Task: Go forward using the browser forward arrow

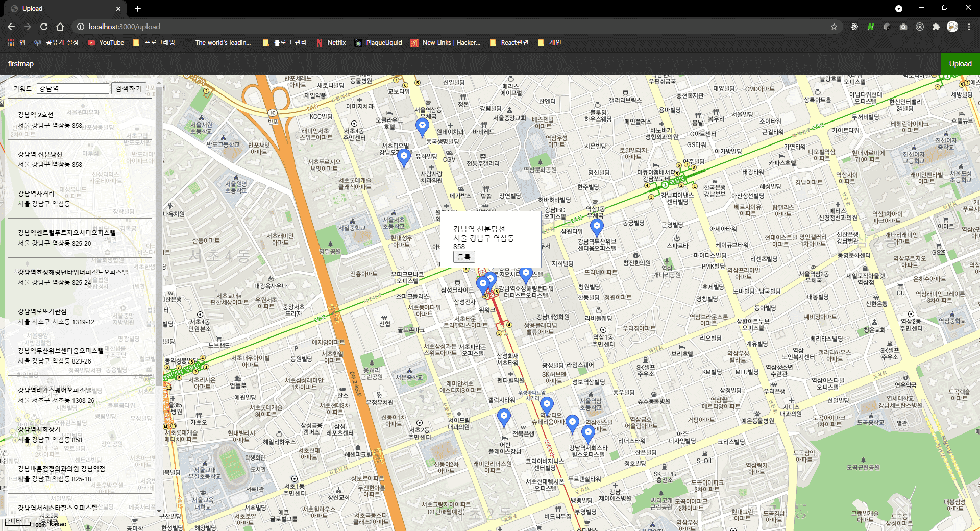Action: pos(28,27)
